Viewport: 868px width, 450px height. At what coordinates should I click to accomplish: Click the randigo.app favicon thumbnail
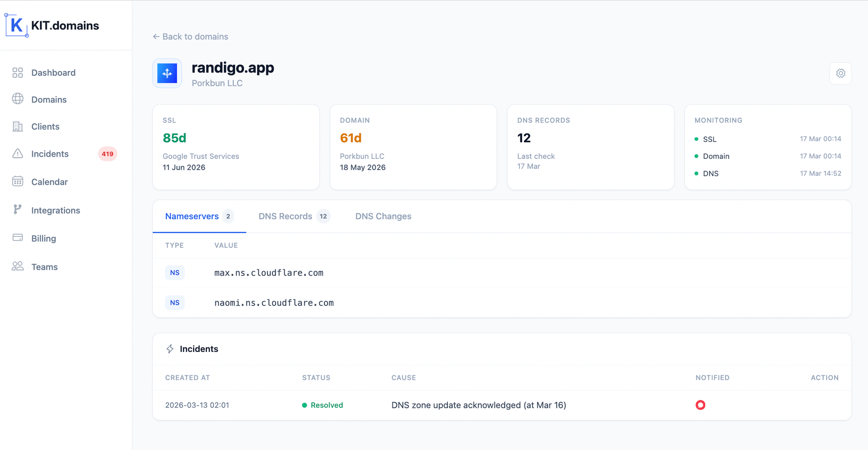click(x=167, y=73)
